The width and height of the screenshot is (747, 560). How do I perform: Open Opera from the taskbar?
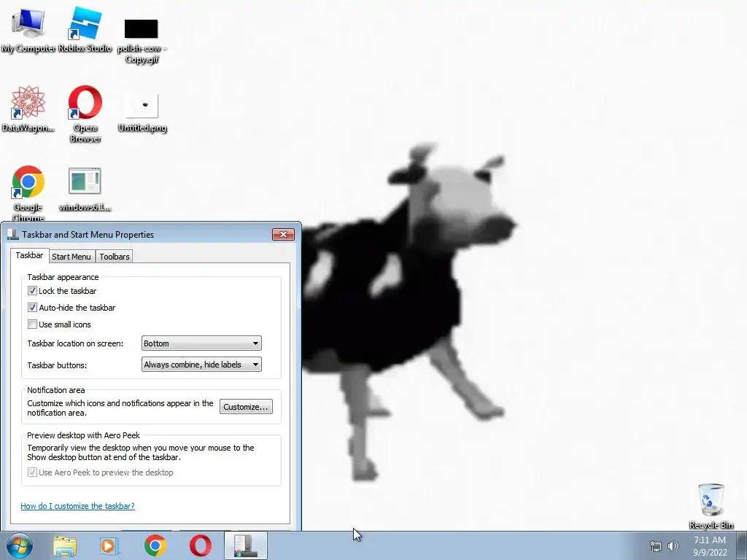pos(201,545)
